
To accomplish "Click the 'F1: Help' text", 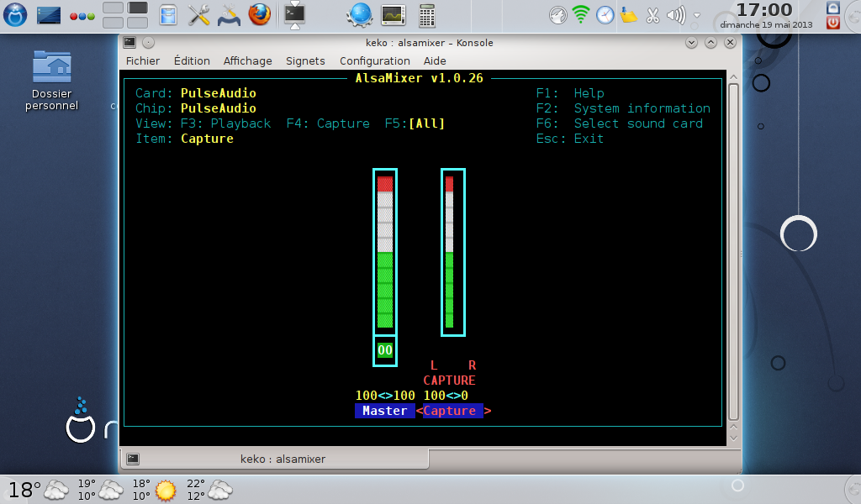I will pos(570,93).
